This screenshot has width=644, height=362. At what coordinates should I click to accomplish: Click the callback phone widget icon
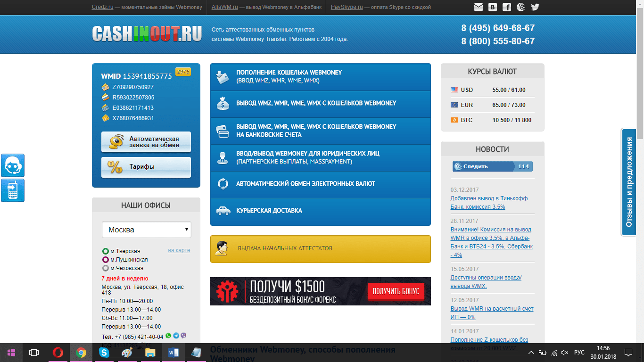click(x=13, y=190)
